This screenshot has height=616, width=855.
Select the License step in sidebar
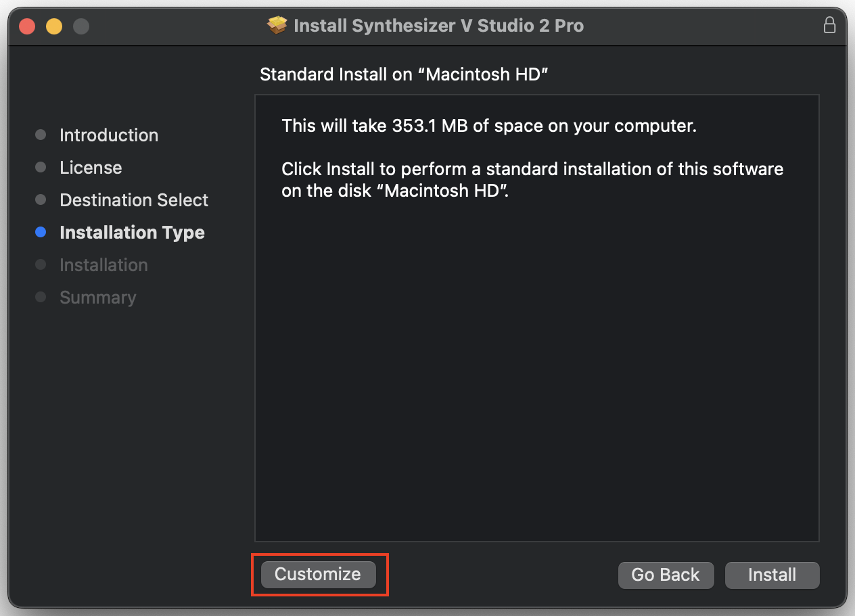click(x=91, y=168)
